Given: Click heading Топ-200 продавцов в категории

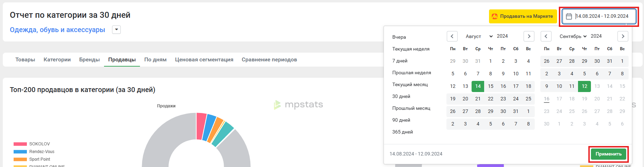Looking at the screenshot, I should pos(82,90).
